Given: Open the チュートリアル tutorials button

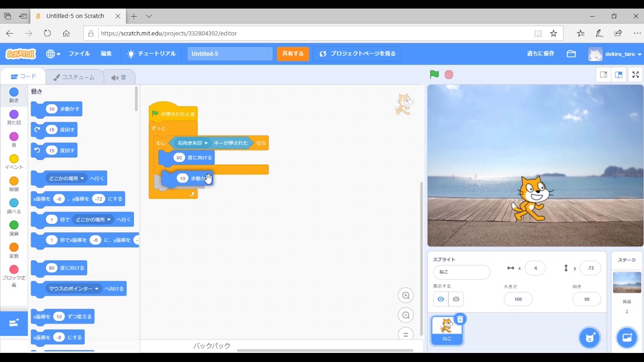Looking at the screenshot, I should [151, 54].
